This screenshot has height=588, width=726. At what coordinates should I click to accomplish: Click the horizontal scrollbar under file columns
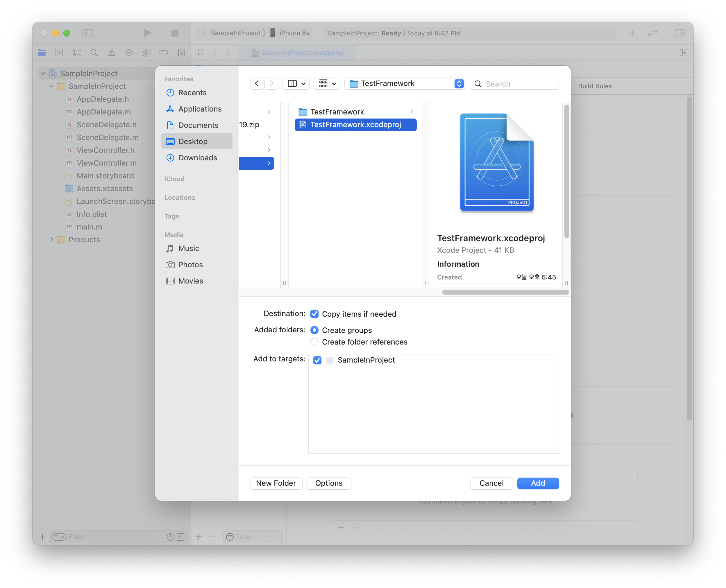(x=505, y=292)
